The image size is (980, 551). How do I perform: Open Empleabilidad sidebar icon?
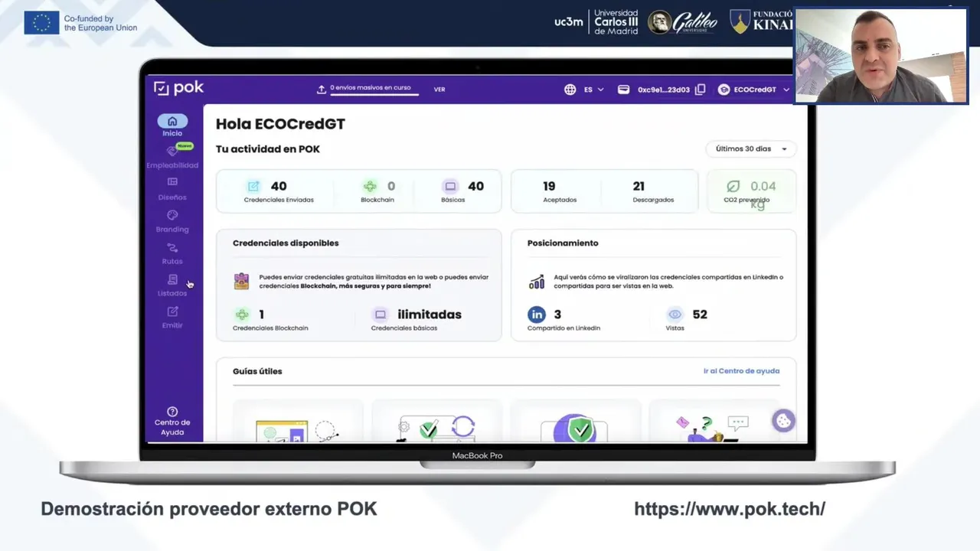coord(172,152)
